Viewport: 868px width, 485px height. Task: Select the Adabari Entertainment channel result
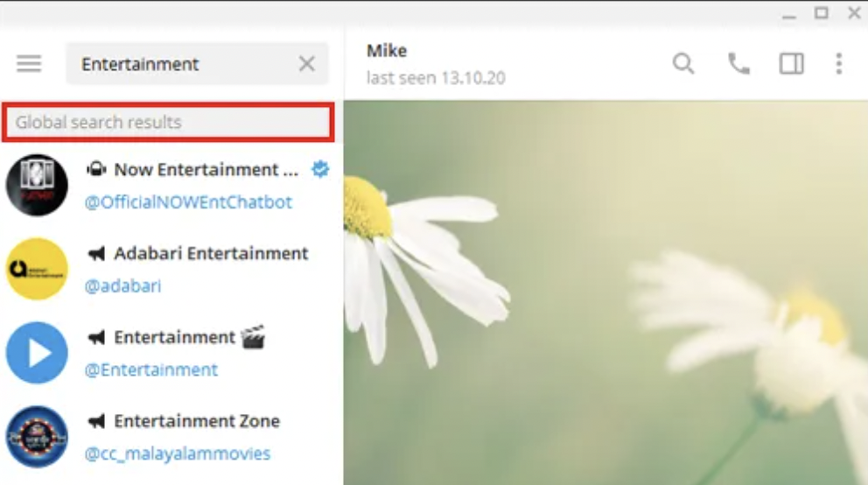[171, 269]
